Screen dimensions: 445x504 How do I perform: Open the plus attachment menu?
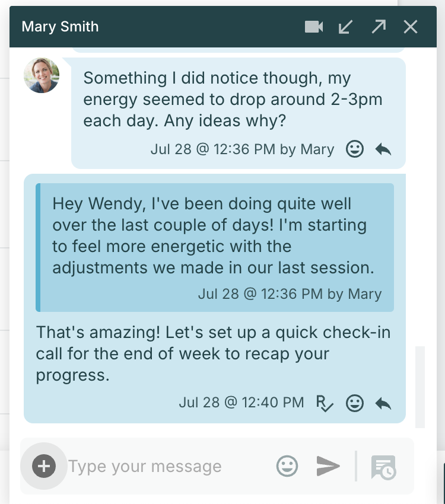point(44,466)
